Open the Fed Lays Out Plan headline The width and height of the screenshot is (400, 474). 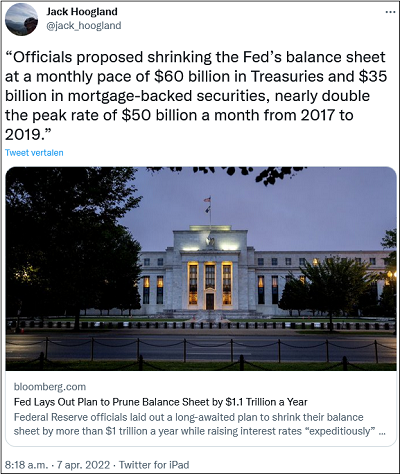(160, 402)
